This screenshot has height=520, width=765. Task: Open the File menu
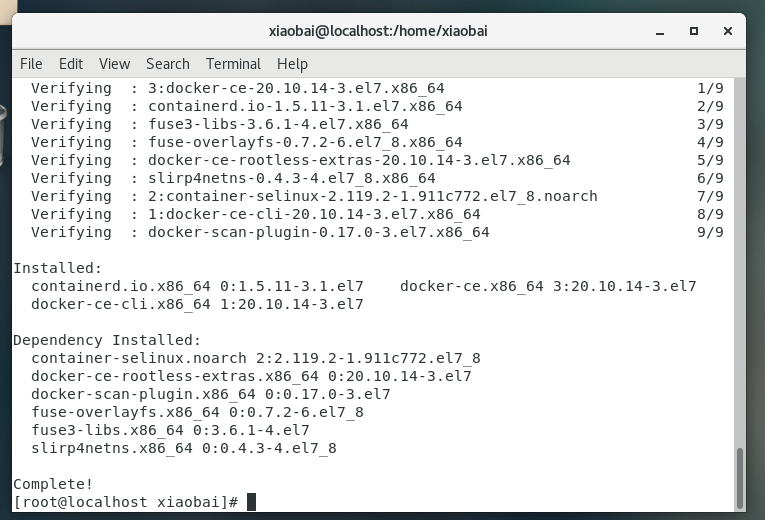point(31,64)
